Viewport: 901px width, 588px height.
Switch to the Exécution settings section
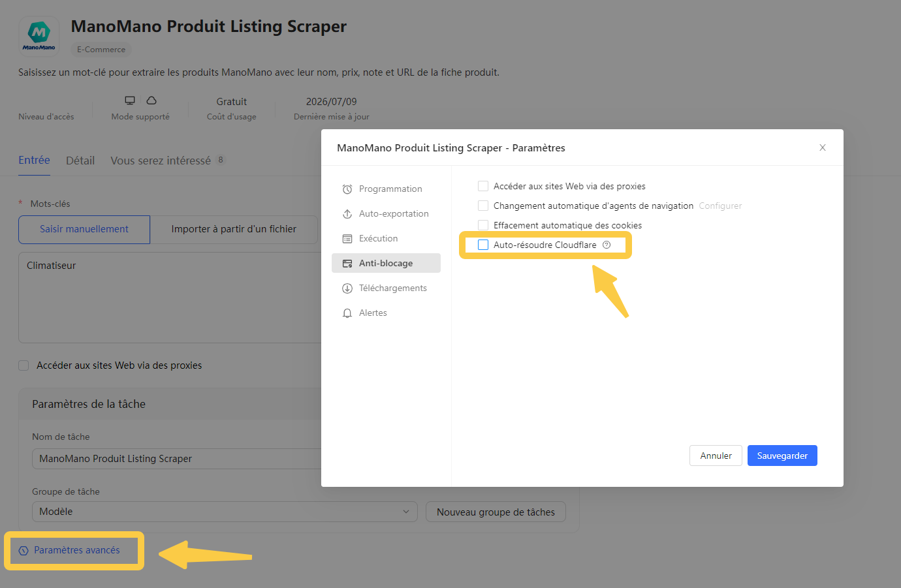[386, 238]
